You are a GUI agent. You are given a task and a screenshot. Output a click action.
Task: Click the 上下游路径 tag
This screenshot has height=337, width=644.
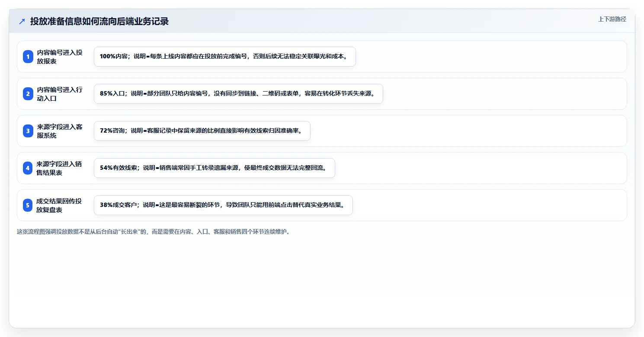[x=612, y=19]
